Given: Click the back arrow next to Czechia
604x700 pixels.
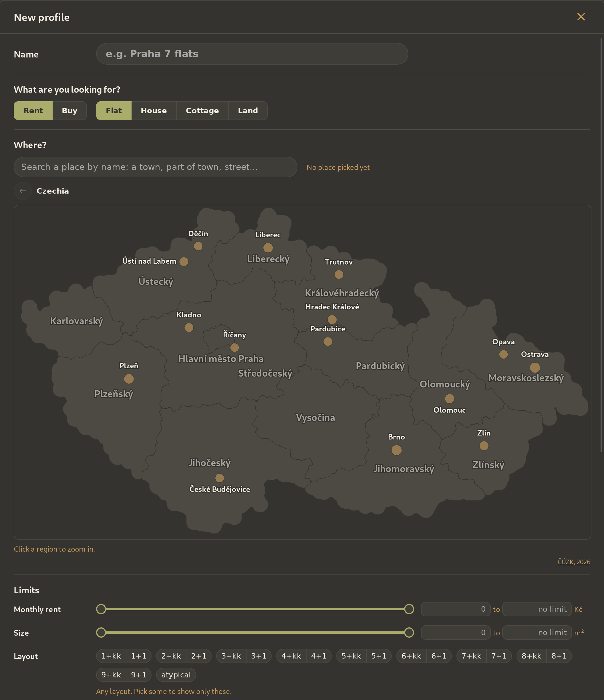Looking at the screenshot, I should (23, 191).
